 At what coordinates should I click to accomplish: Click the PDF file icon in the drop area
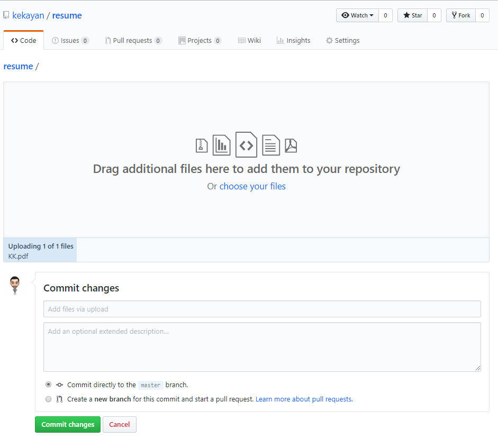coord(291,146)
